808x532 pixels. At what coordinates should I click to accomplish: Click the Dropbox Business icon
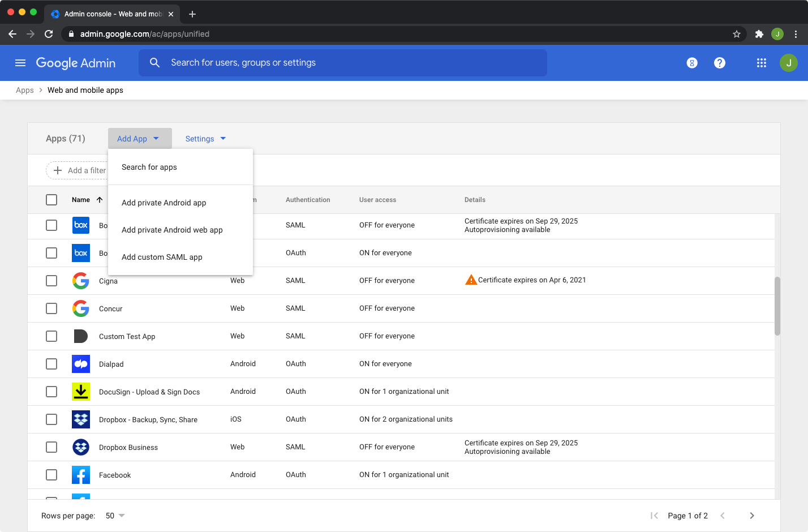[81, 447]
